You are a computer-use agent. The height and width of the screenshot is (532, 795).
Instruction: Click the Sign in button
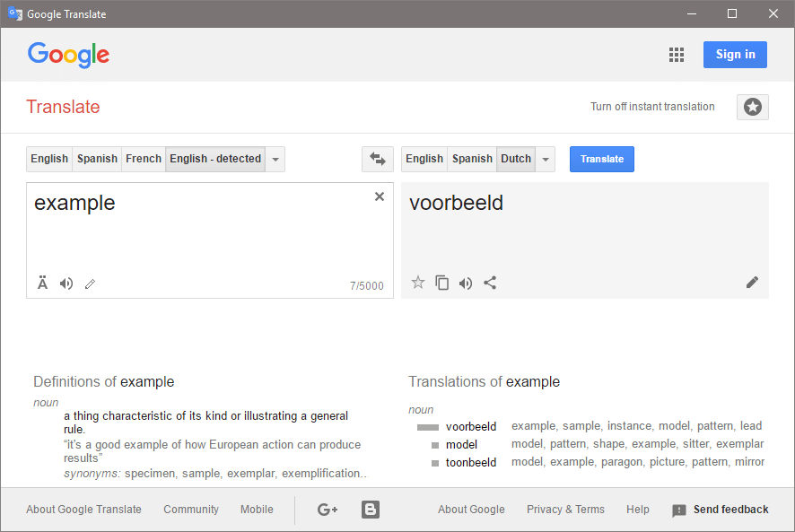coord(735,55)
